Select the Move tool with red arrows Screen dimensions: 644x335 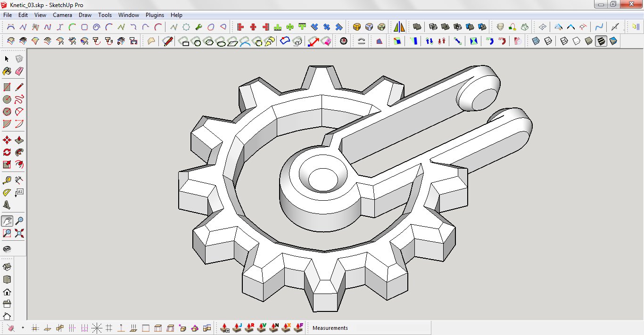point(7,140)
